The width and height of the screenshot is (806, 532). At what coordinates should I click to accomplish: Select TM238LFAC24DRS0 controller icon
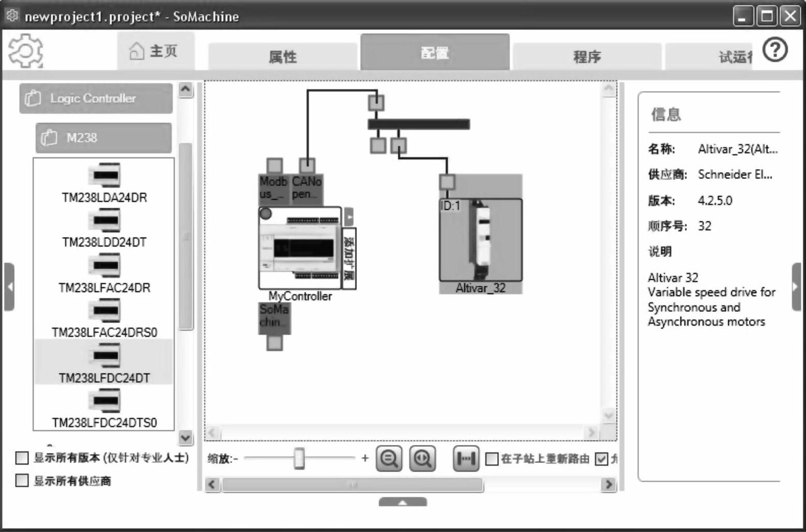105,311
